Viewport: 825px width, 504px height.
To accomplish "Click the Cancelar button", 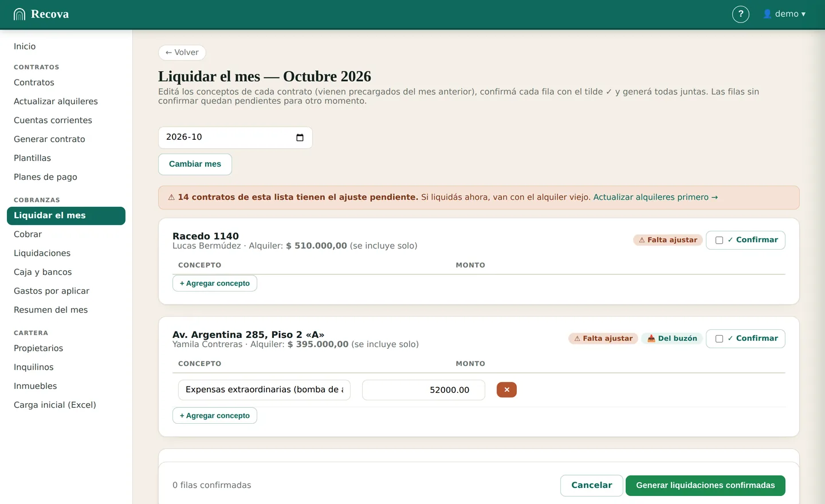I will (591, 486).
